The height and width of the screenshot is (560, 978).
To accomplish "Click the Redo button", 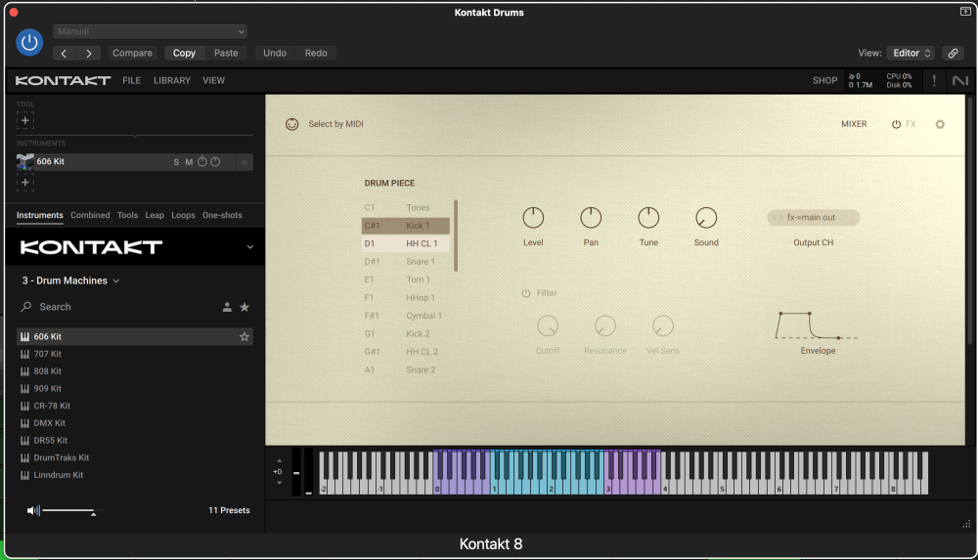I will click(316, 53).
